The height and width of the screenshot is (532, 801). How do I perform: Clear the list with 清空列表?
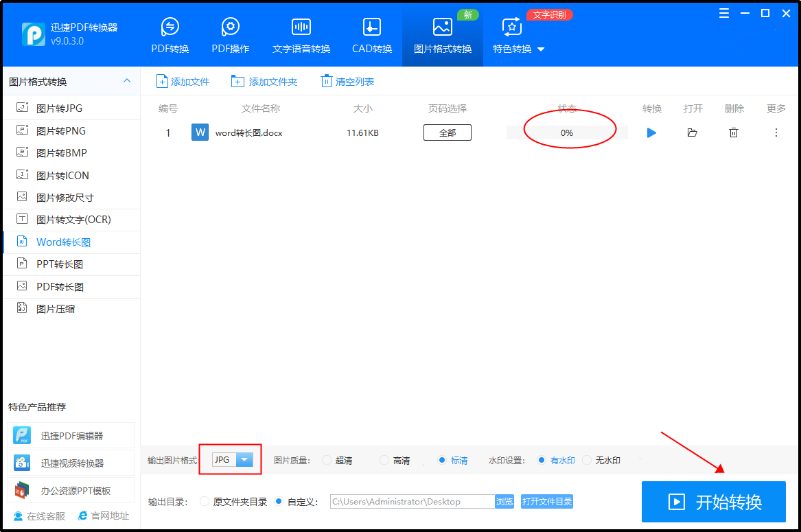[x=347, y=81]
